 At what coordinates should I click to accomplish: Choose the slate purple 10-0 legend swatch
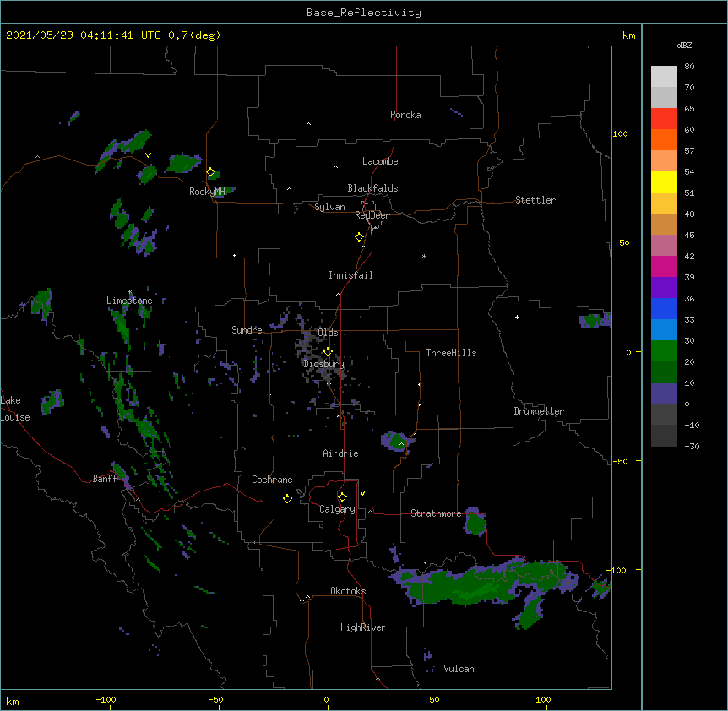tap(664, 393)
